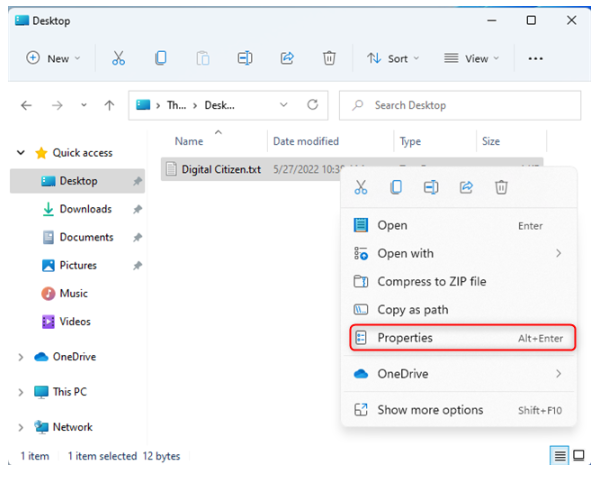Open the Sort dropdown
The image size is (600, 481).
[393, 59]
